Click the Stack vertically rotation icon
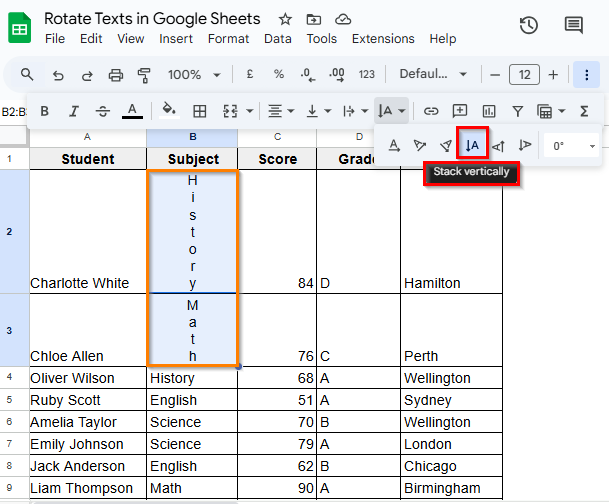609x504 pixels. click(x=472, y=145)
